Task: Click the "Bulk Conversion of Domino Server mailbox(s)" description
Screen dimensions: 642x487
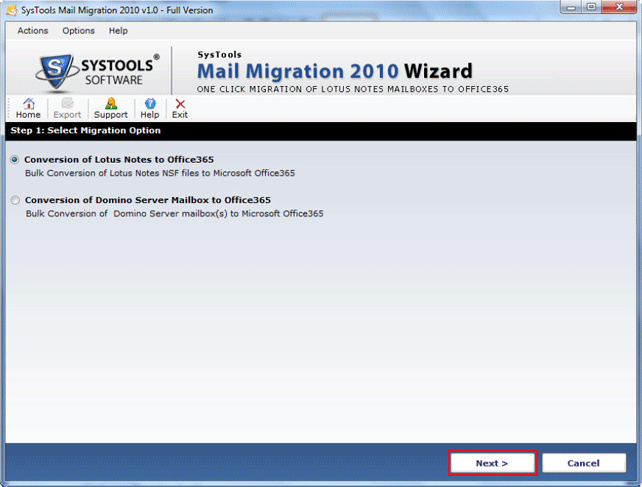Action: point(174,214)
